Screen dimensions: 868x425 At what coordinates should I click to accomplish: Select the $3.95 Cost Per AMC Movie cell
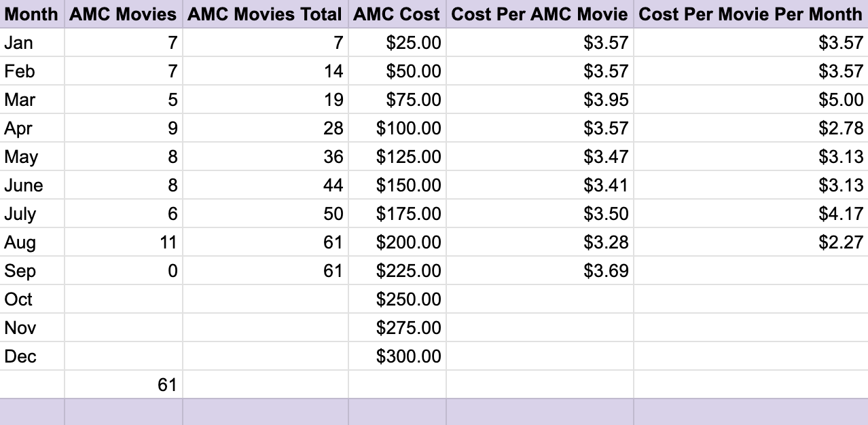(540, 100)
